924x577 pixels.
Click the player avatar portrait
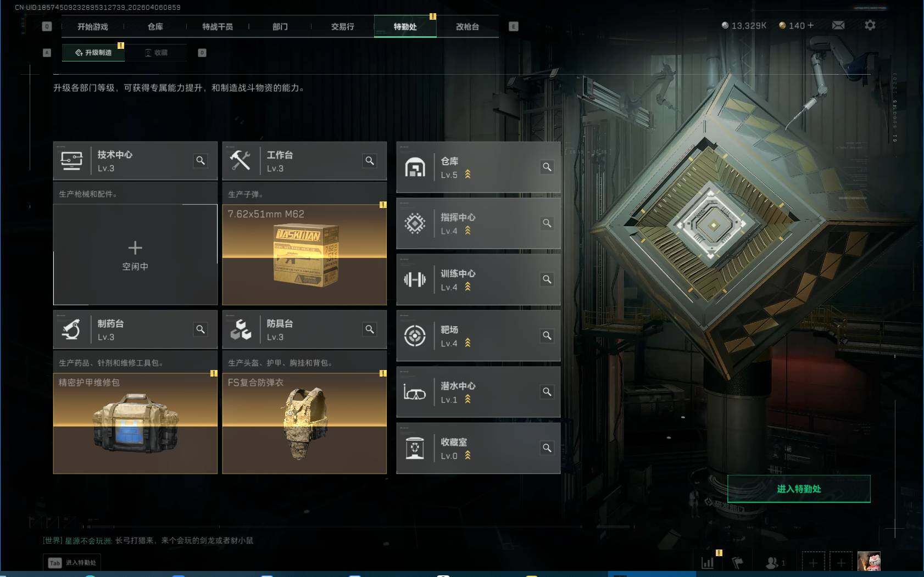click(x=869, y=562)
